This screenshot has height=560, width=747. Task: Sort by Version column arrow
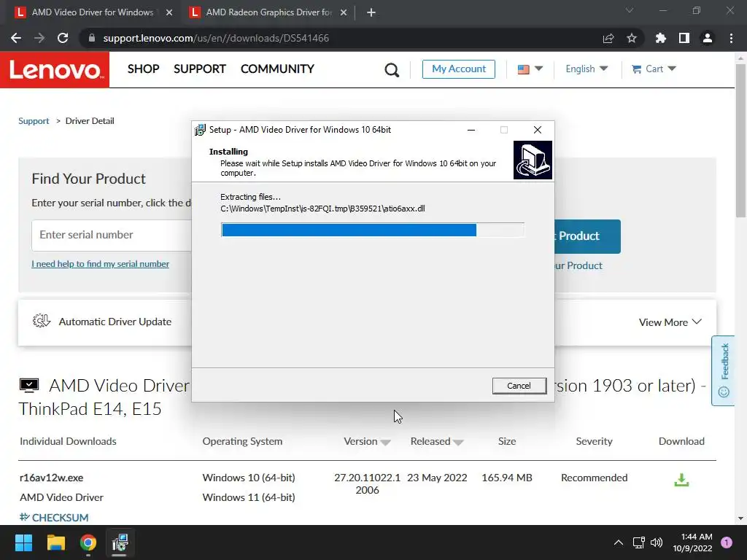(385, 443)
